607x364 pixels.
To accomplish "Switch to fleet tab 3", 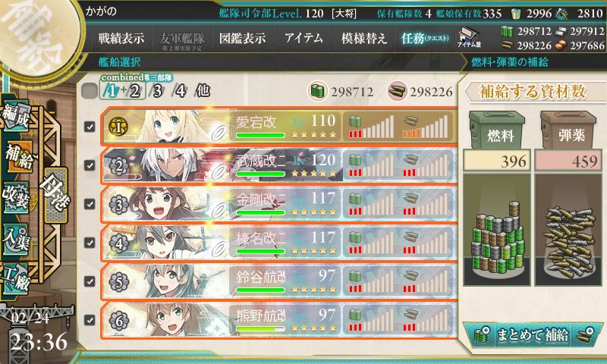I will click(x=157, y=91).
